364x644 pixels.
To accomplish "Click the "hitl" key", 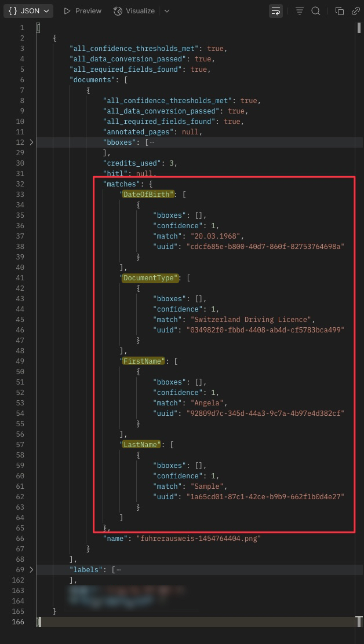I will 115,174.
